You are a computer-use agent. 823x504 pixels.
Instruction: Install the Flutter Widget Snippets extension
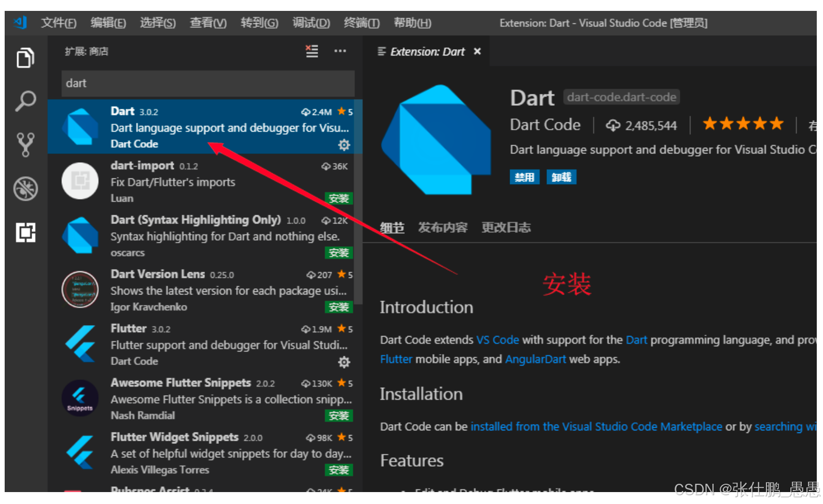pyautogui.click(x=339, y=470)
